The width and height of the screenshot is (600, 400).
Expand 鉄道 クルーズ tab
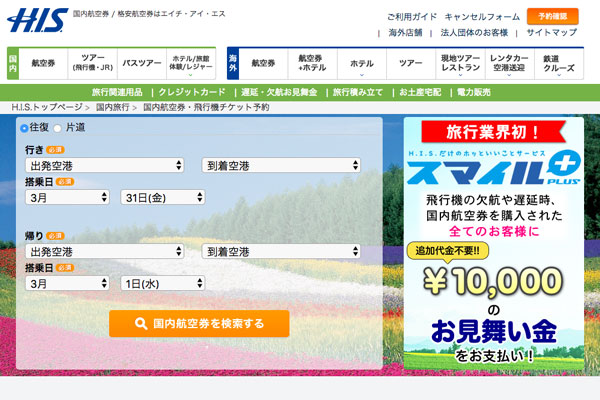pos(559,64)
